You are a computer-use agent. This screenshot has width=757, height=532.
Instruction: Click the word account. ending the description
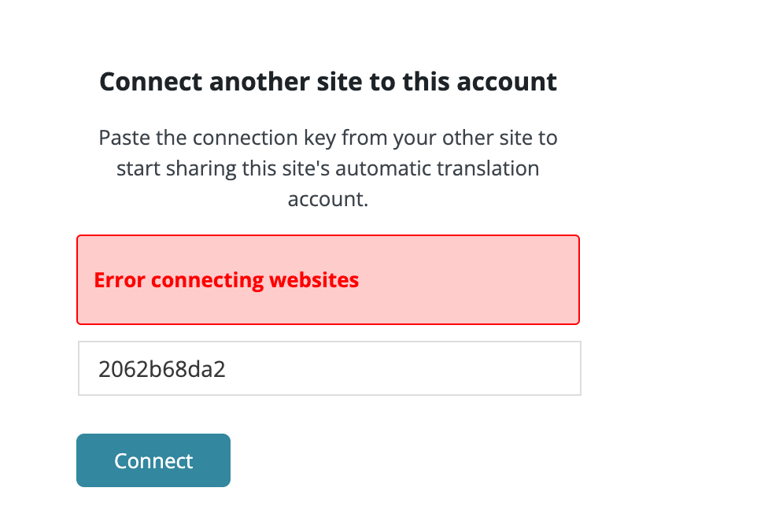(x=328, y=199)
